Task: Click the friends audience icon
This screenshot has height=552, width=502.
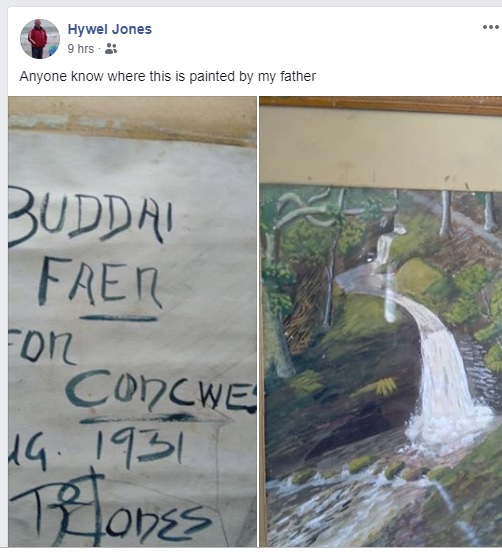Action: click(111, 49)
